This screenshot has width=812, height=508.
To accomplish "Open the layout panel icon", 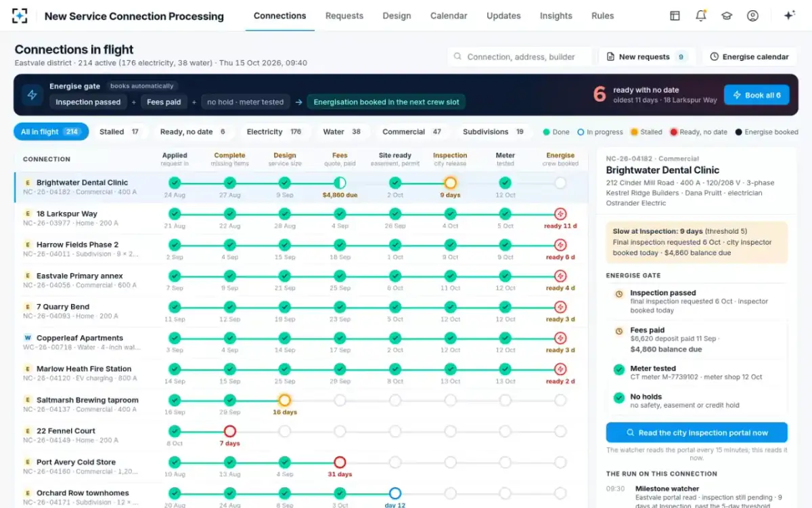I will click(675, 16).
